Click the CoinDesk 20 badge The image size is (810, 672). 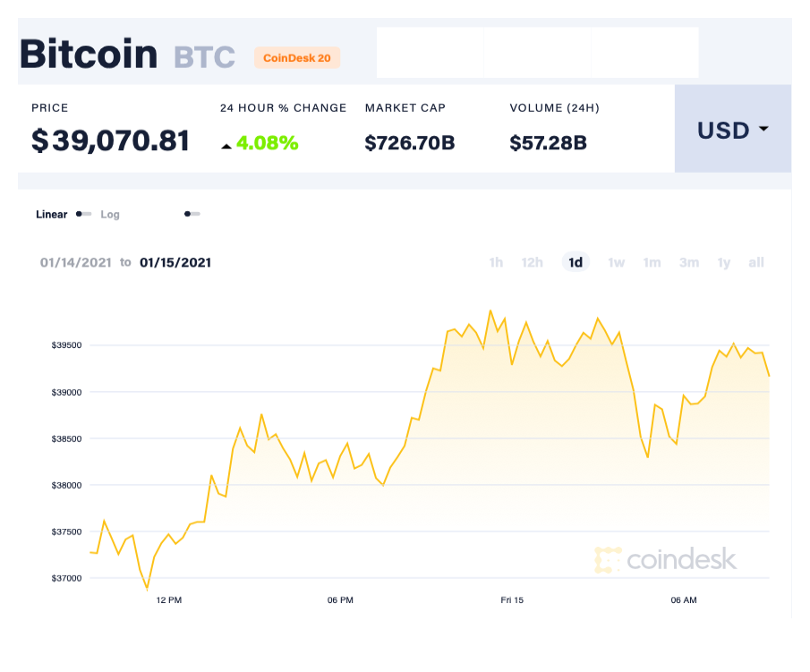coord(296,57)
